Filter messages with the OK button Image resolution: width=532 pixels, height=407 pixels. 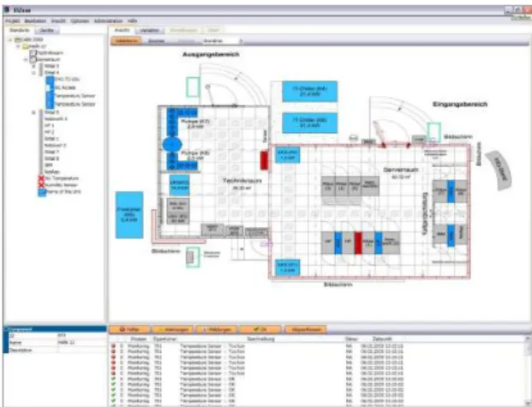pos(260,329)
